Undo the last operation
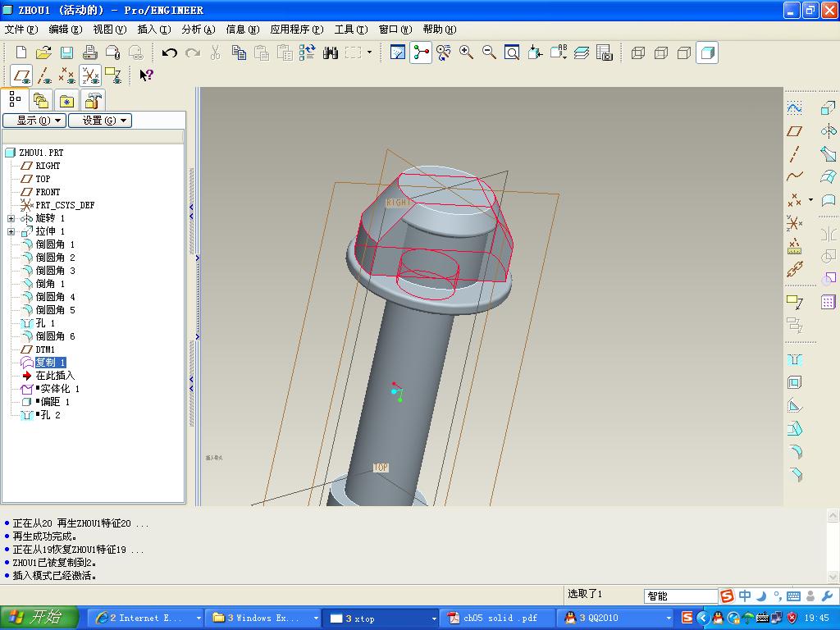The image size is (840, 630). pos(169,52)
